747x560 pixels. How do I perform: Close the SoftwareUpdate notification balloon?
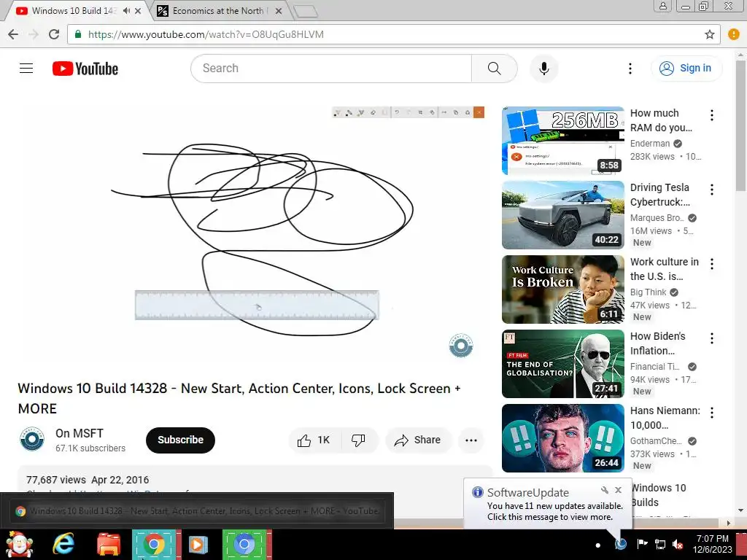(618, 490)
